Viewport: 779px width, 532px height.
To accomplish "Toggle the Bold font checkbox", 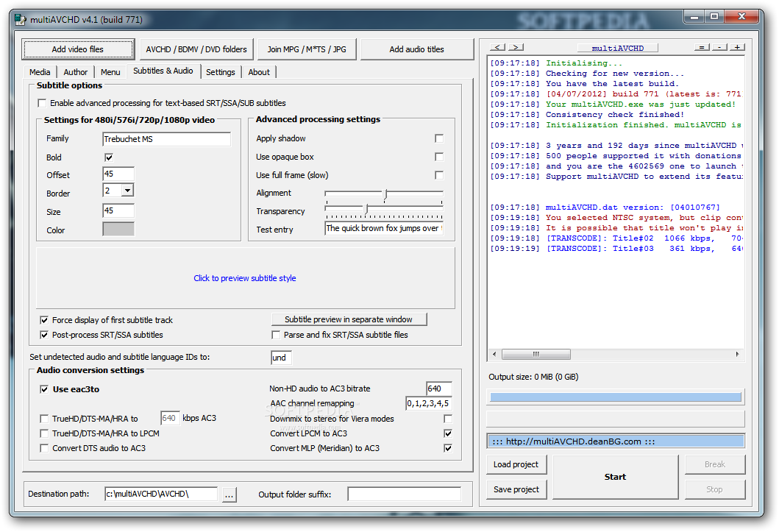I will click(109, 157).
